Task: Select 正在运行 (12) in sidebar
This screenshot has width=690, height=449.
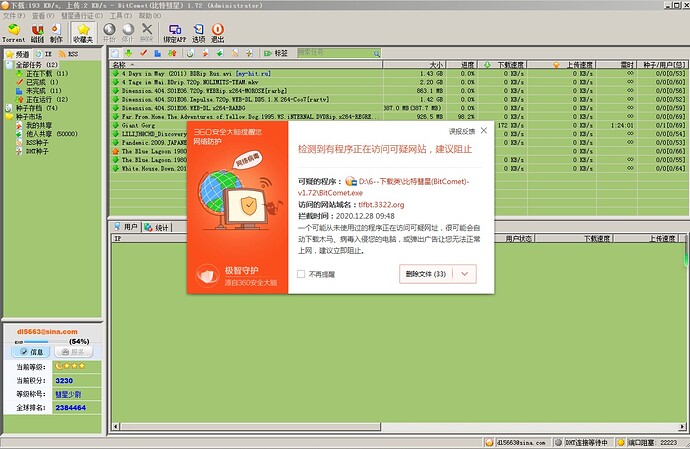Action: click(47, 99)
